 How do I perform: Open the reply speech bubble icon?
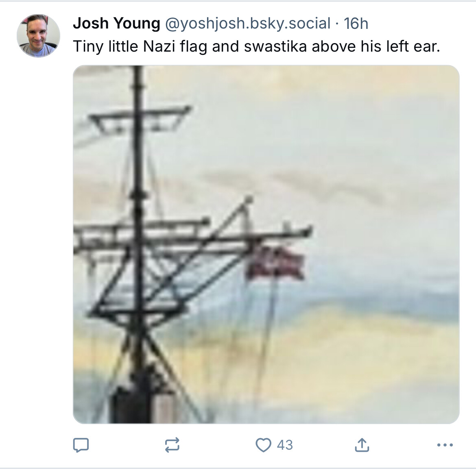pos(81,445)
